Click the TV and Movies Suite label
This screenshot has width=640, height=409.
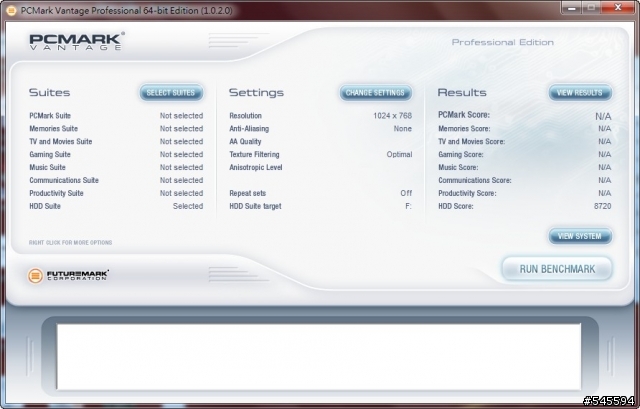point(61,142)
